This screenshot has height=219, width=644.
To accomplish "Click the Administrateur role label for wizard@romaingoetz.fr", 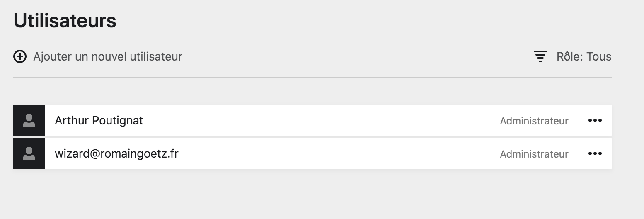I will coord(534,154).
